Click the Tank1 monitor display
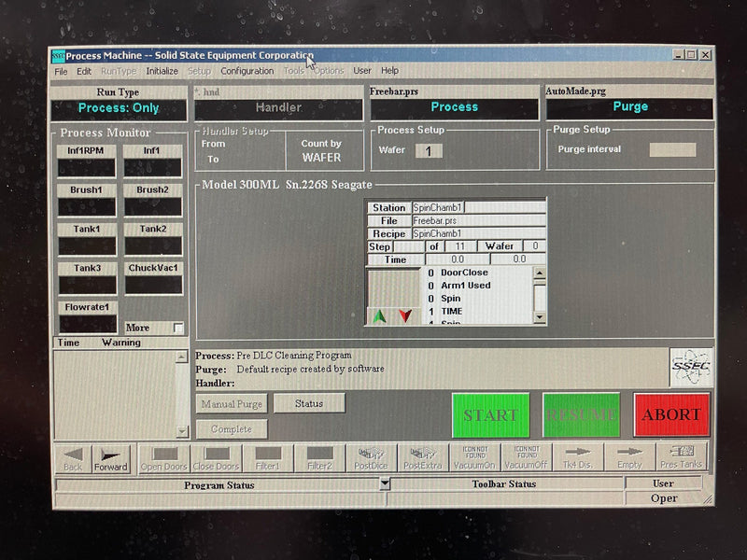 [x=87, y=246]
